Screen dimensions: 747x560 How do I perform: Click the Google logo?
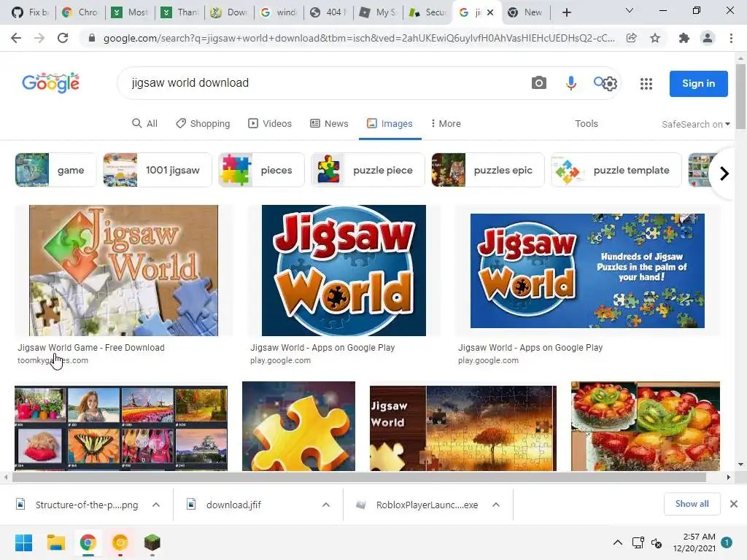click(50, 83)
